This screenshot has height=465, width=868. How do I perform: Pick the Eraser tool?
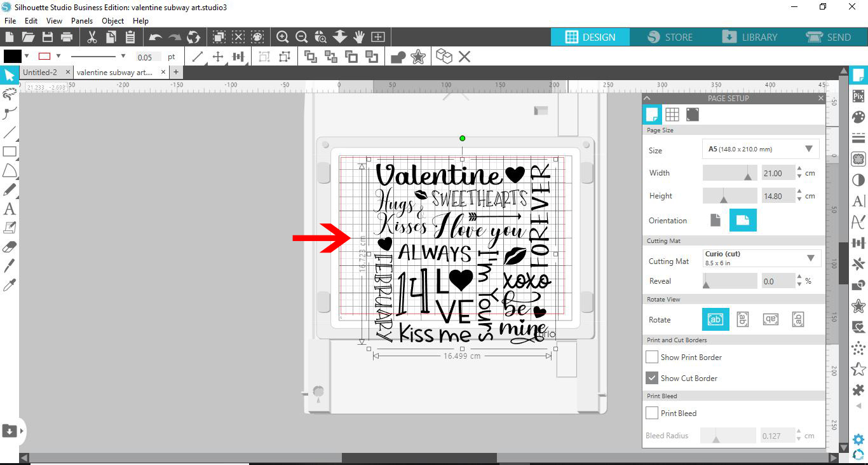[10, 246]
